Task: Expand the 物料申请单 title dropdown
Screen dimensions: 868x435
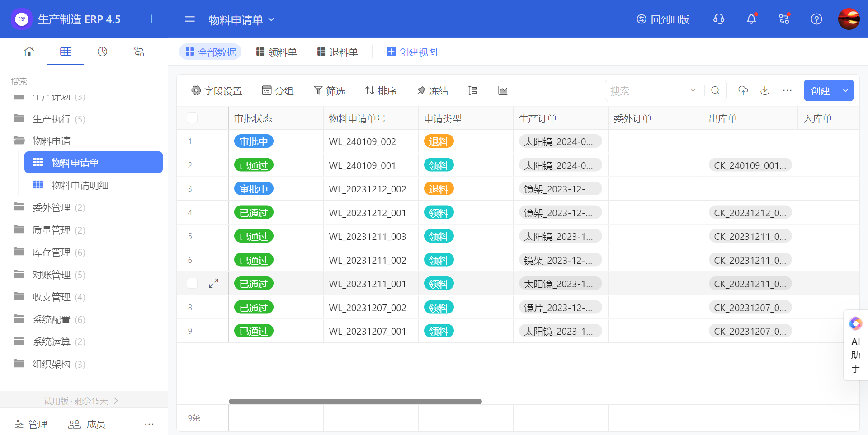Action: (x=271, y=19)
